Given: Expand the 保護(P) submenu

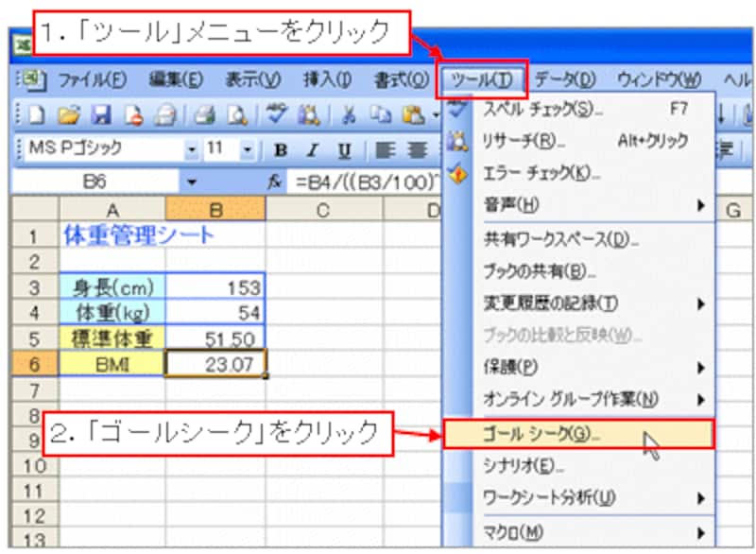Looking at the screenshot, I should [x=700, y=368].
